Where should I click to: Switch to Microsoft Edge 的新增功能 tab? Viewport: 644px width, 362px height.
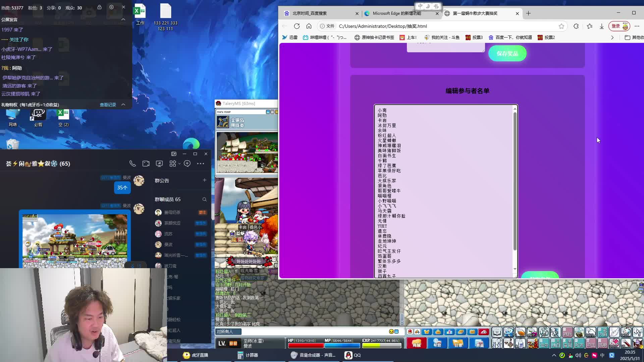click(x=396, y=13)
